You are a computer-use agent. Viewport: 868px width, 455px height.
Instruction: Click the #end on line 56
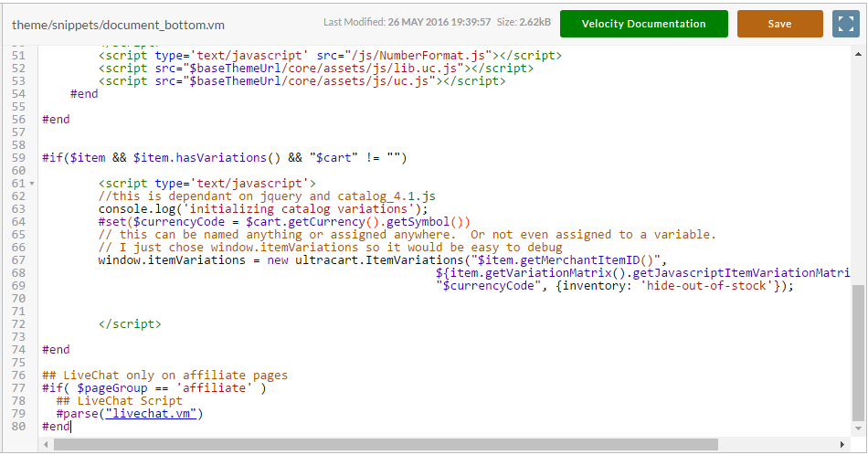(x=56, y=119)
